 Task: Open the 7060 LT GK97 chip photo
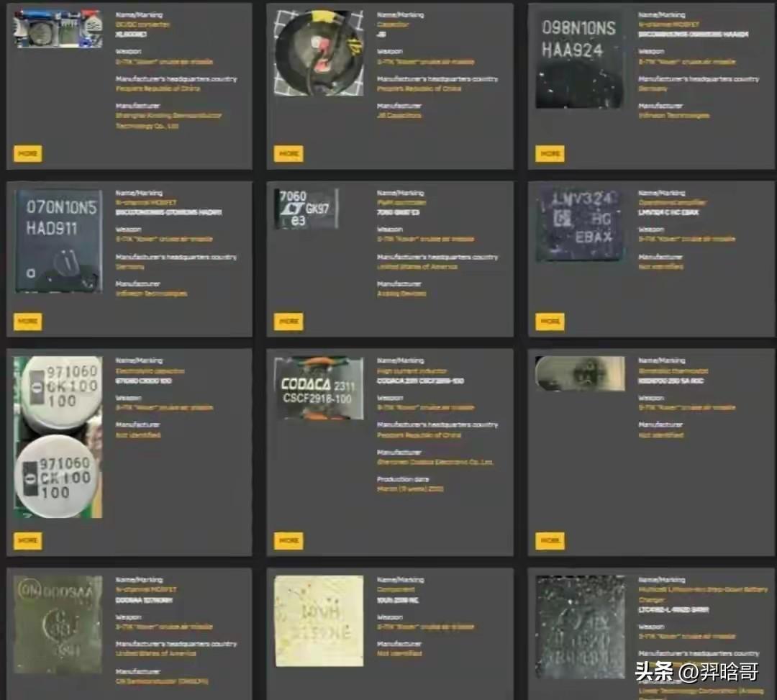306,209
